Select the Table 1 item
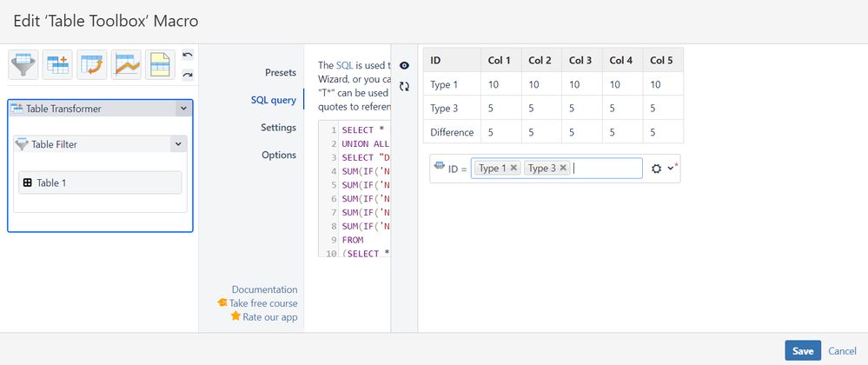Viewport: 868px width, 365px height. click(x=100, y=182)
